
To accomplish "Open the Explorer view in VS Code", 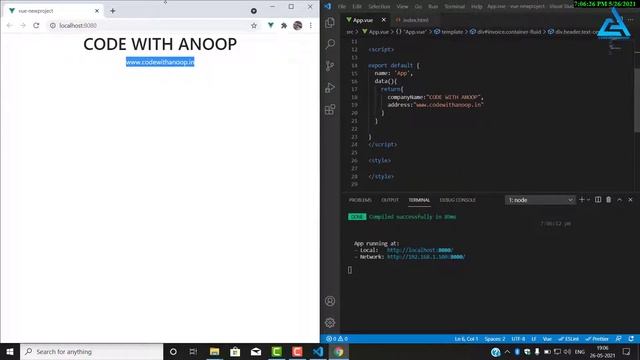I will pos(330,22).
